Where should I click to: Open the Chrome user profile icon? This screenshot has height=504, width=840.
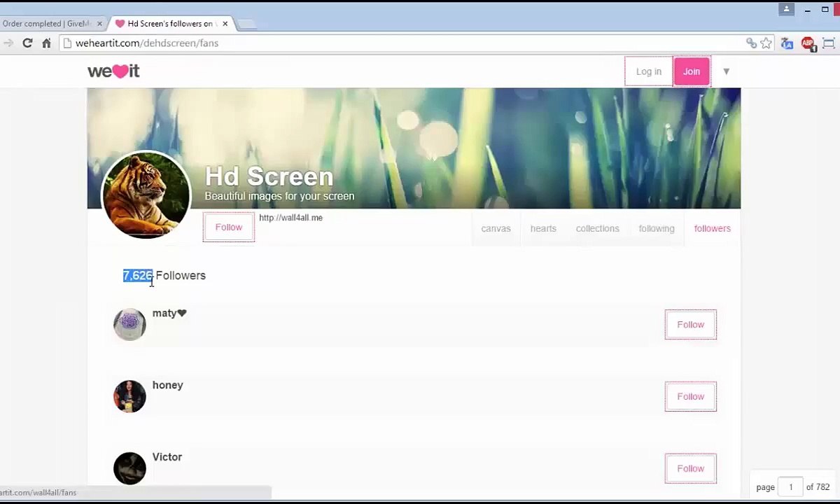pos(786,9)
